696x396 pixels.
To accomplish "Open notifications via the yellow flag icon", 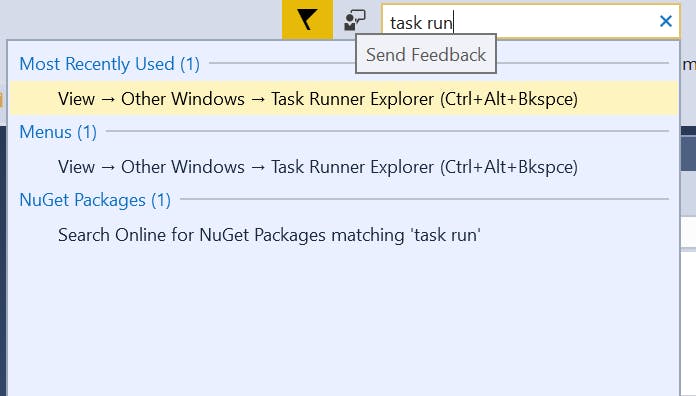I will coord(307,20).
